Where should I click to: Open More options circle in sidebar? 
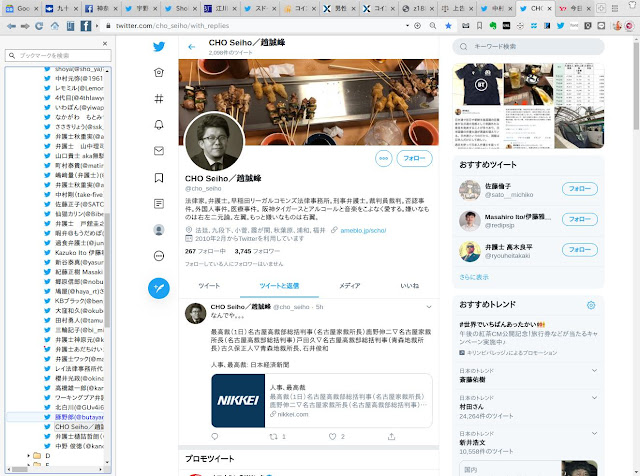[x=159, y=256]
